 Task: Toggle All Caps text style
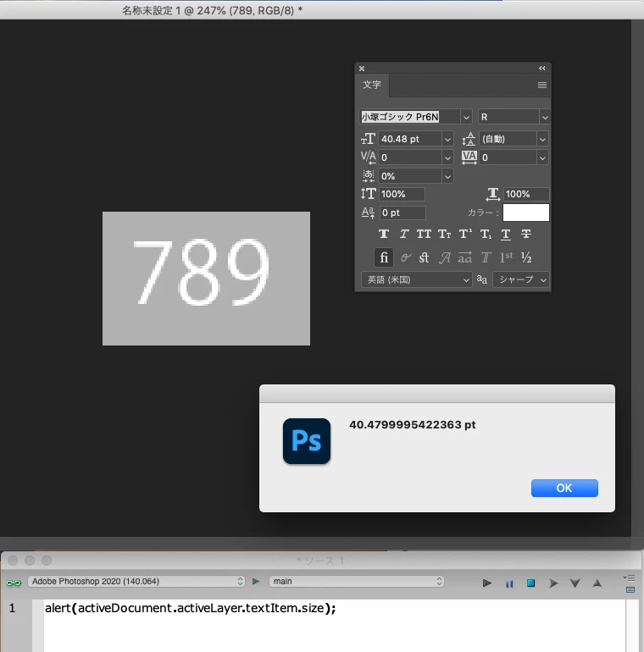click(424, 234)
